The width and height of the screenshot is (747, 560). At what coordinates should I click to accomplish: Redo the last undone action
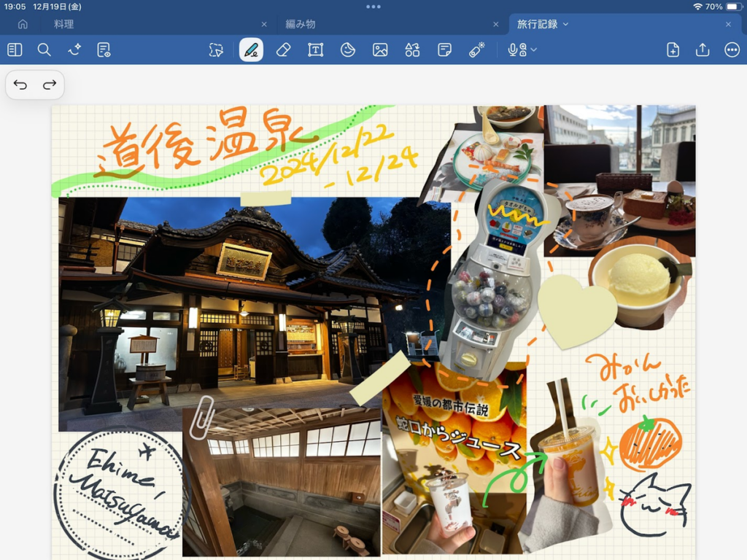[50, 85]
